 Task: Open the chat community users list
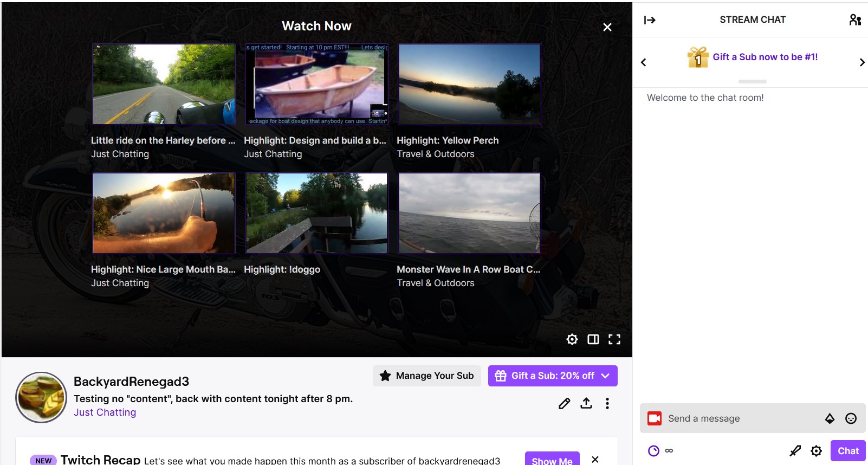855,20
